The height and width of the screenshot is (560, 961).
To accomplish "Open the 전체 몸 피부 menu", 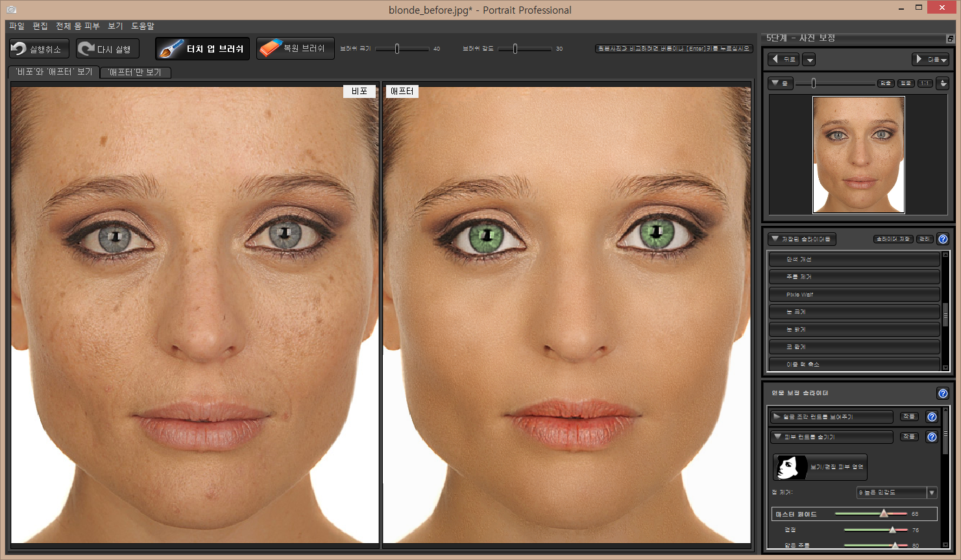I will coord(77,26).
